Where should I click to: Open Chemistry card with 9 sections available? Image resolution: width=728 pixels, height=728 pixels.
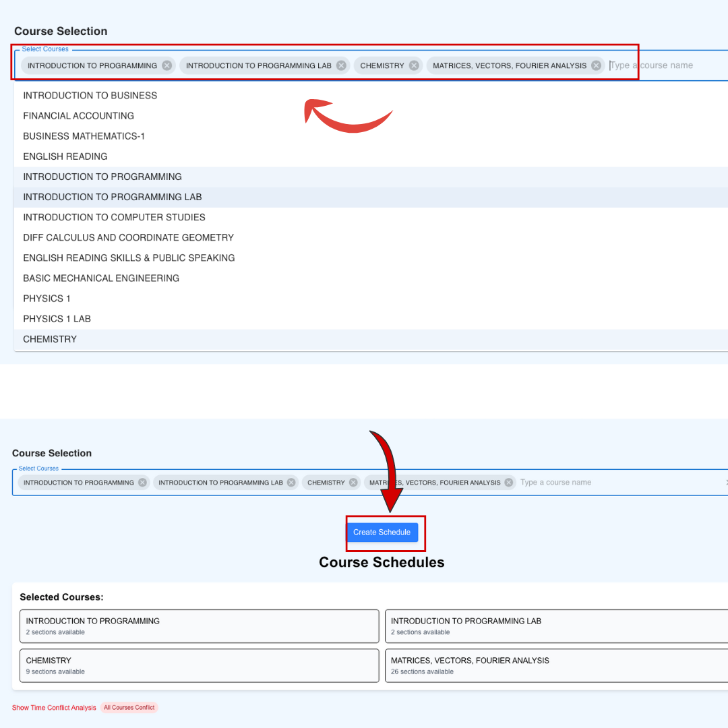(x=199, y=665)
